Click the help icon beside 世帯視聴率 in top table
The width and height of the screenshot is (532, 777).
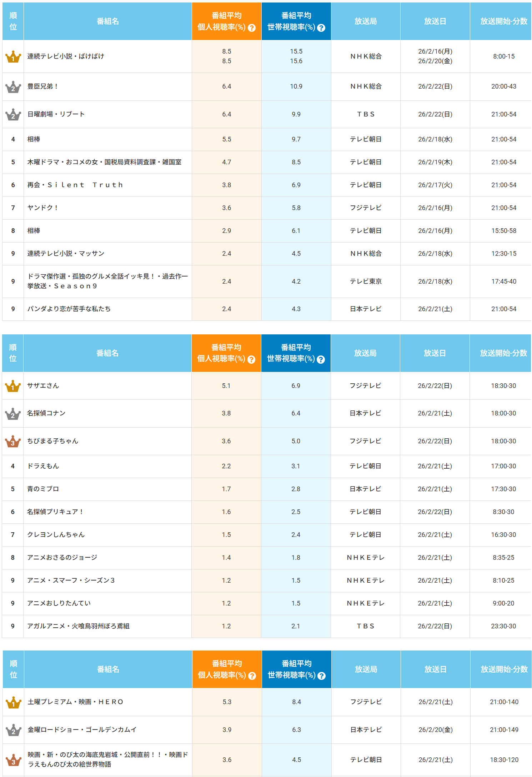[x=321, y=28]
